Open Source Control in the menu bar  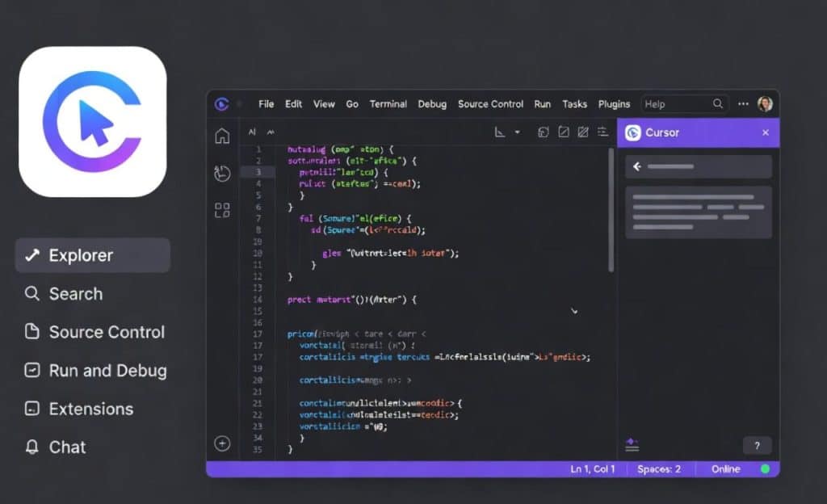(490, 104)
